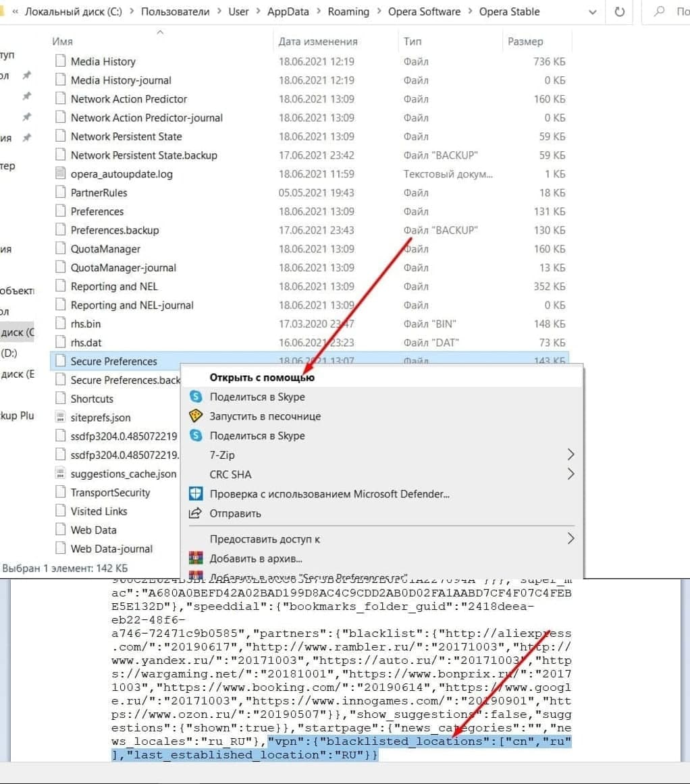Click the share icon beside Отправить
The image size is (690, 784).
point(195,513)
